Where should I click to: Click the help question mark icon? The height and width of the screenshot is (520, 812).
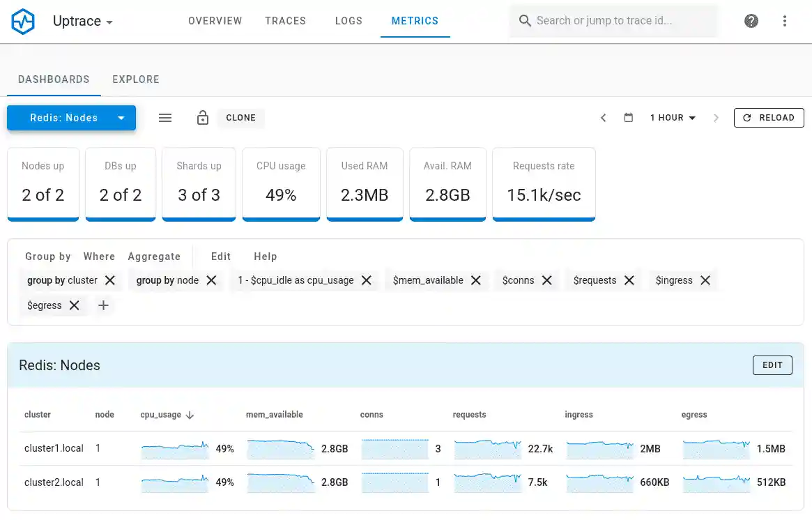click(x=751, y=20)
